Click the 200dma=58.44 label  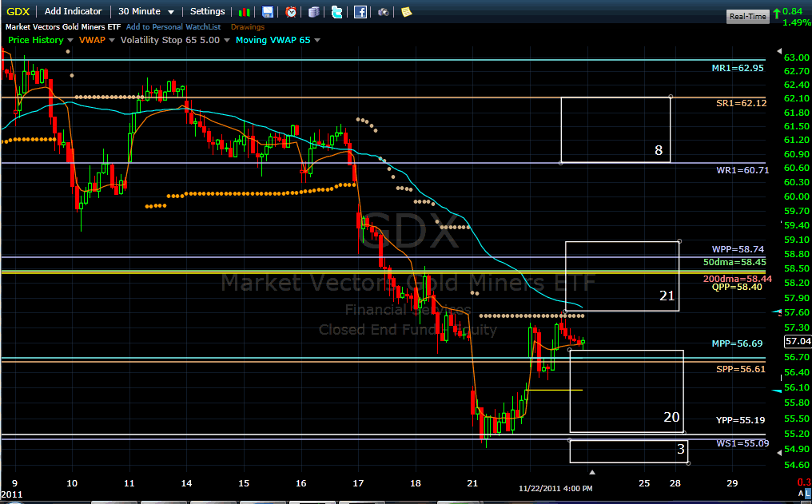click(738, 279)
